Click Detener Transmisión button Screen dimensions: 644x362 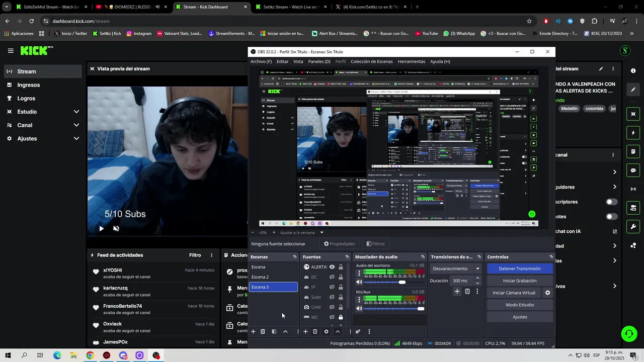tap(520, 268)
